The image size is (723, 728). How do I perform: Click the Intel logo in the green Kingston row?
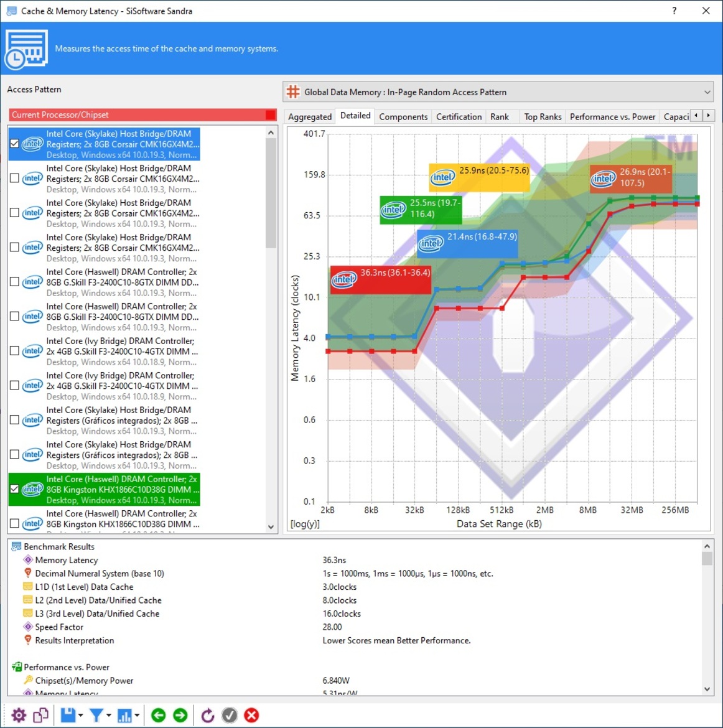pos(32,489)
